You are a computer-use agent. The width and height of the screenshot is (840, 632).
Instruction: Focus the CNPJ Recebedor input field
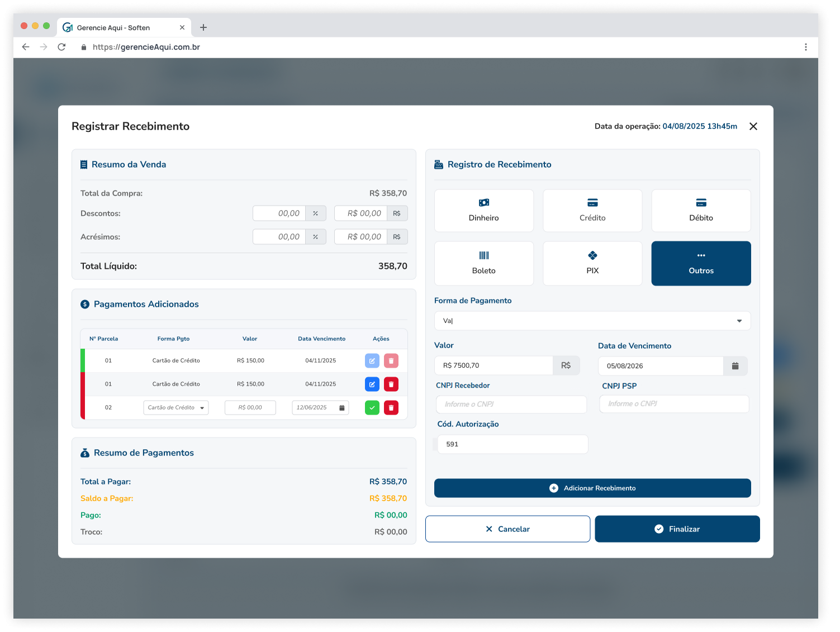[x=511, y=404]
